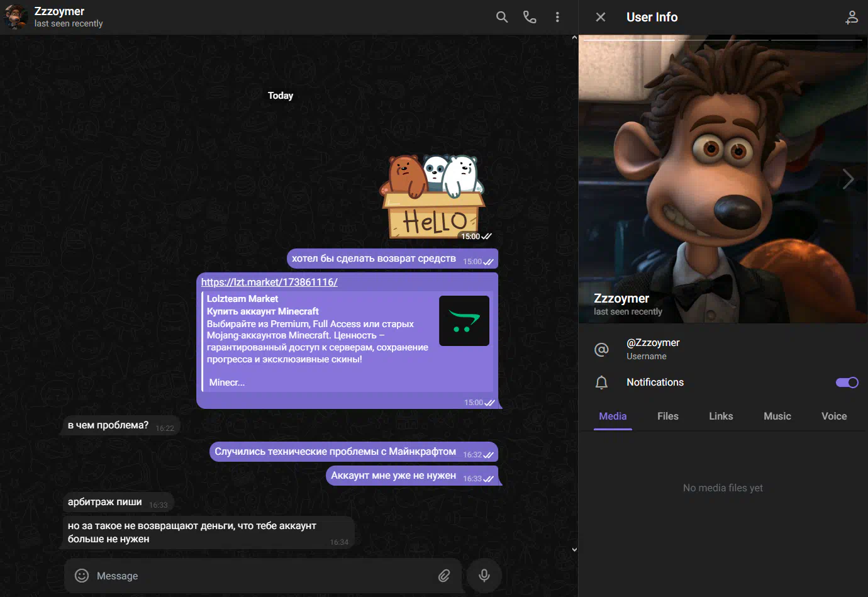Click the Today date badge
Viewport: 868px width, 597px height.
pos(281,96)
